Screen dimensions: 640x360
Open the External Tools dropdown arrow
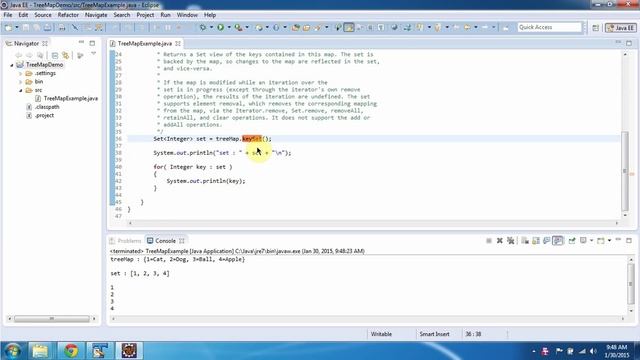[x=247, y=27]
